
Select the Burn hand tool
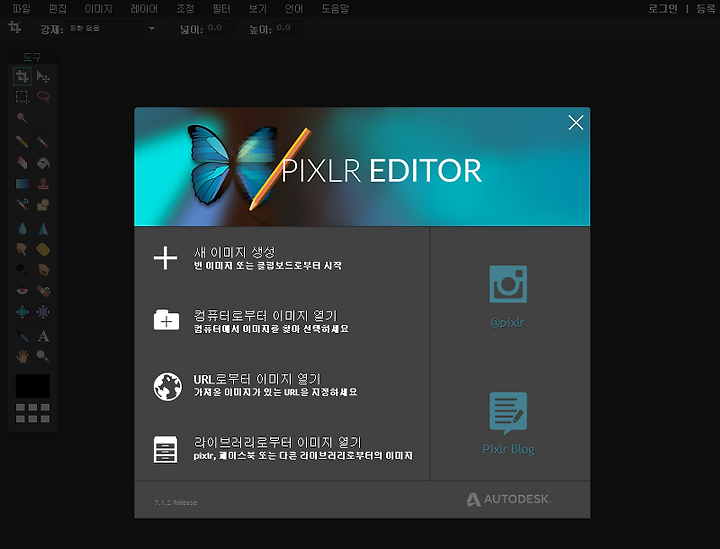tap(43, 269)
